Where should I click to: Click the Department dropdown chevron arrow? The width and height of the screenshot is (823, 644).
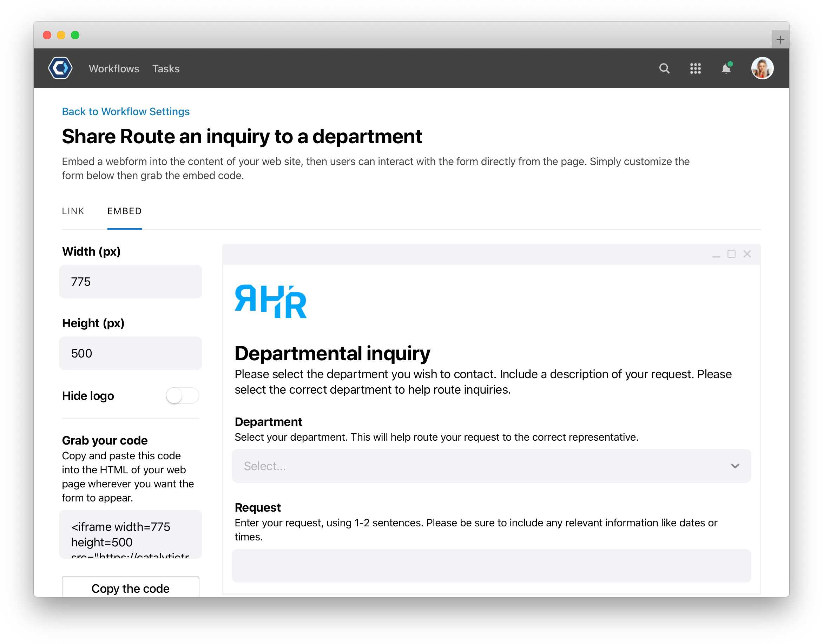[x=735, y=466]
